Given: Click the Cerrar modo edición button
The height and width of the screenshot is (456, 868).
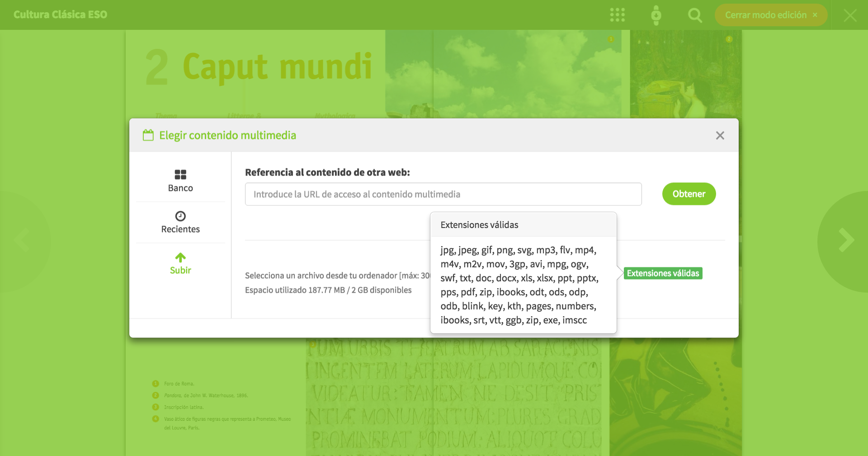Looking at the screenshot, I should (770, 15).
